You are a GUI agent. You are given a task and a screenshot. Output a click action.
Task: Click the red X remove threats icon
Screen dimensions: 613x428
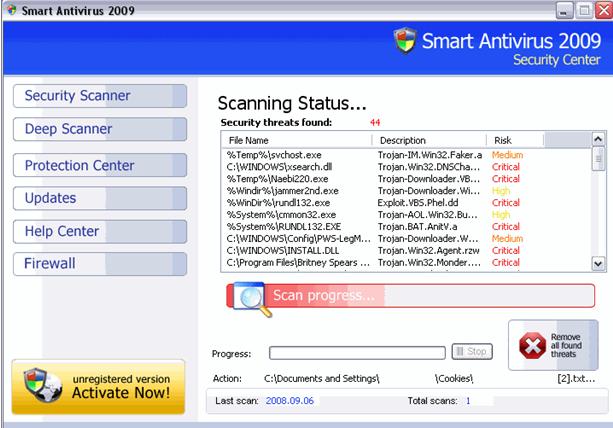click(532, 346)
